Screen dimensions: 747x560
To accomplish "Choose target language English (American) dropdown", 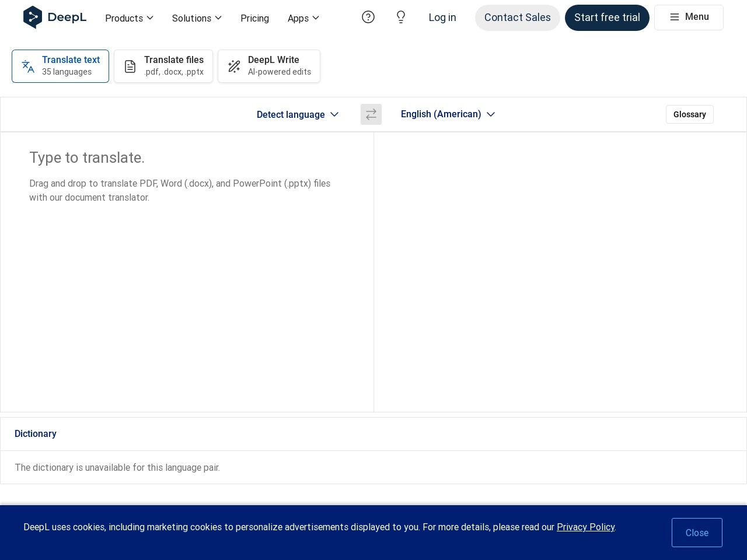I will pyautogui.click(x=448, y=114).
